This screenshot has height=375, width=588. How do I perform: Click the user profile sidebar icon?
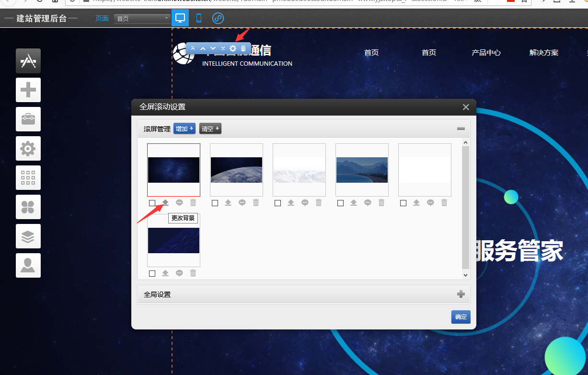click(28, 266)
